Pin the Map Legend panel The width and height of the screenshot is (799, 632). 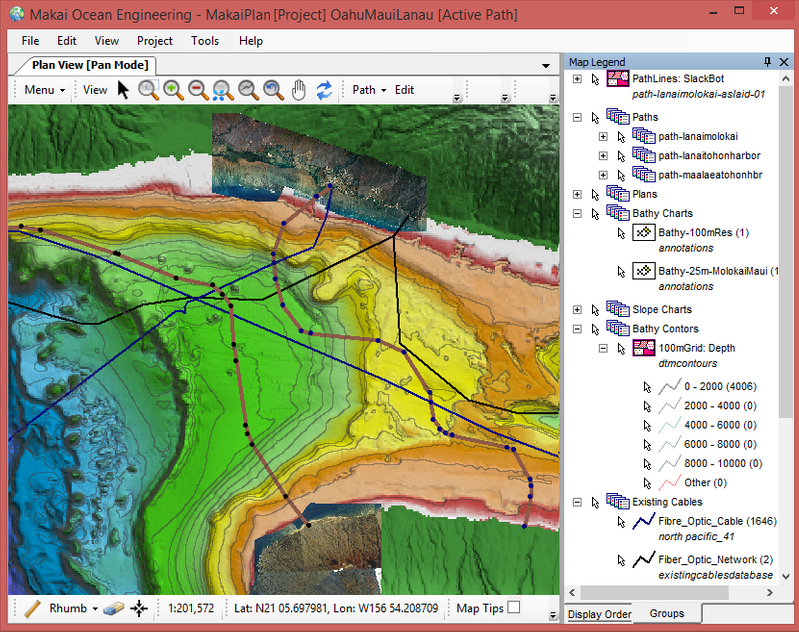tap(767, 62)
